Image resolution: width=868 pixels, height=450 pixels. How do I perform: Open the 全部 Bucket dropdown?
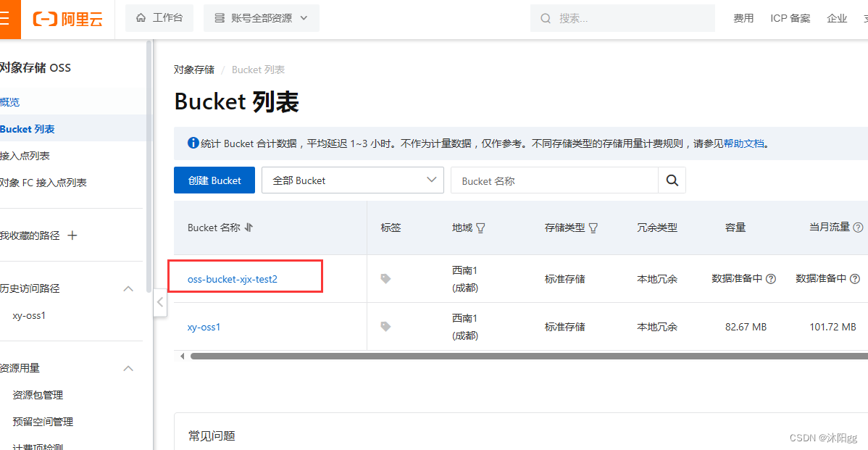point(353,180)
